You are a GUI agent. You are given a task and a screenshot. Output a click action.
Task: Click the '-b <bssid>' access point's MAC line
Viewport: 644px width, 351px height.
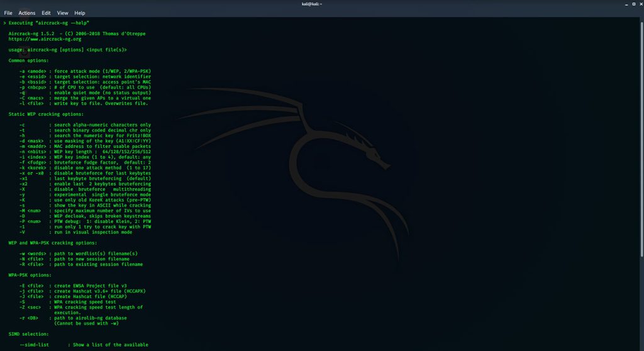coord(85,82)
